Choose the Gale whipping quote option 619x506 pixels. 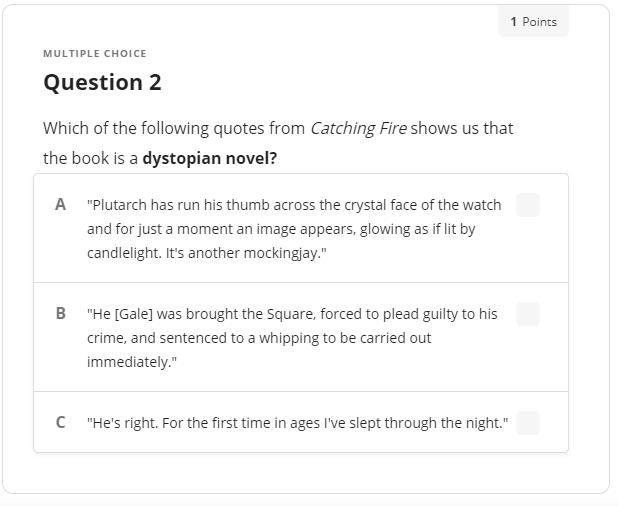point(292,338)
